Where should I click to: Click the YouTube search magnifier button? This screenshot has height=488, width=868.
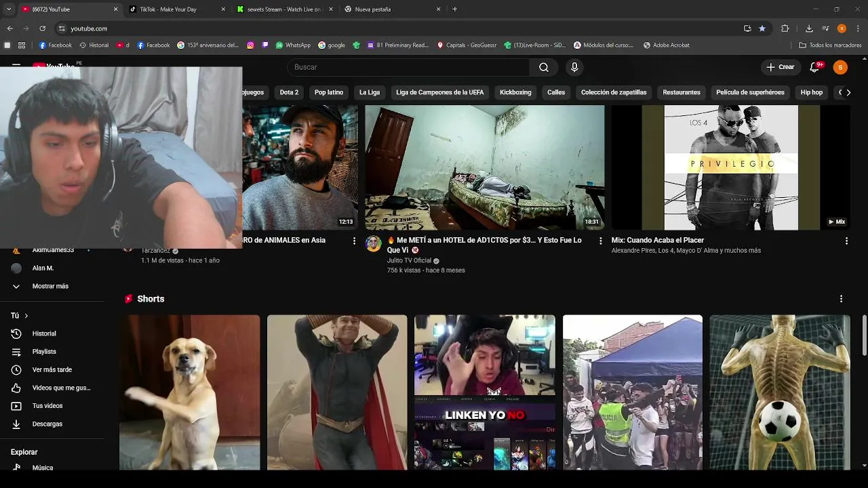tap(544, 67)
